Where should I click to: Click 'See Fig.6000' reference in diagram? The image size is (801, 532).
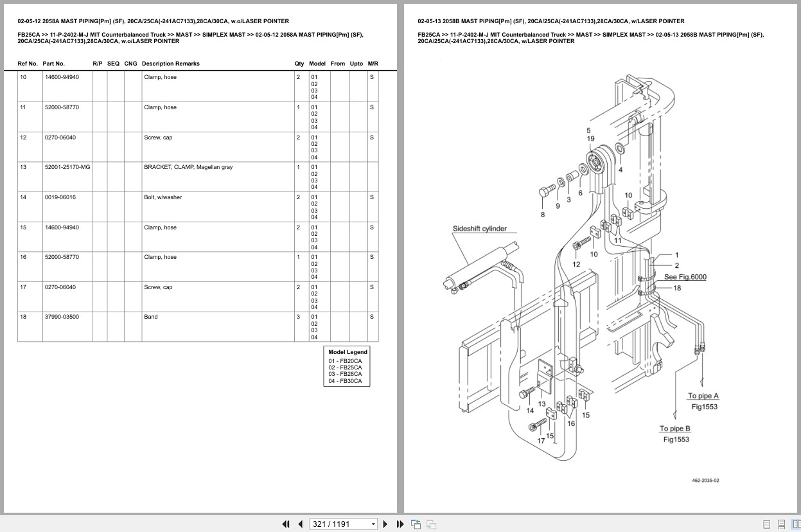click(x=685, y=277)
